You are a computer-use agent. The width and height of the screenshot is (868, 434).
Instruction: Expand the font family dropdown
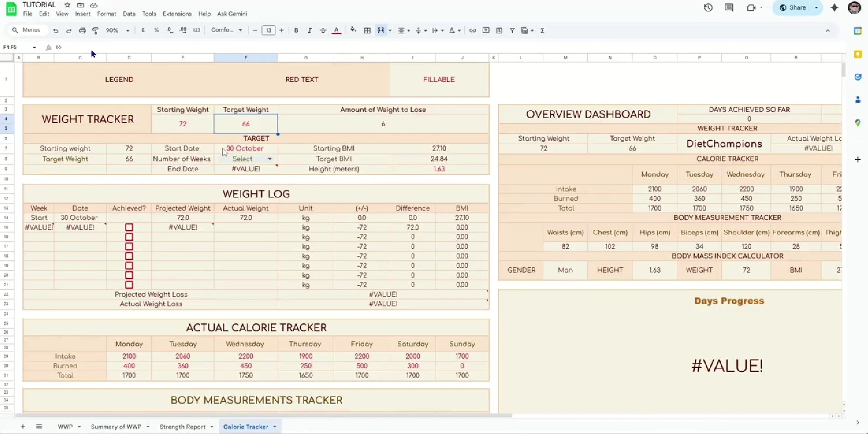coord(241,30)
